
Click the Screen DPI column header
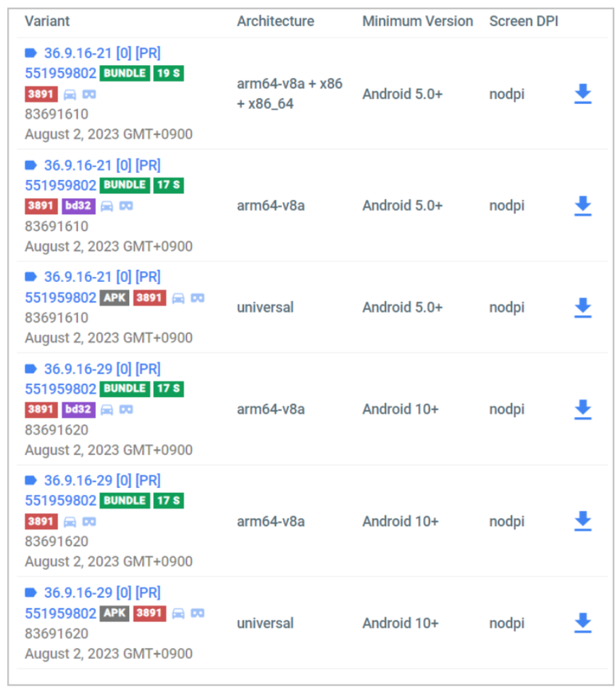(x=523, y=21)
